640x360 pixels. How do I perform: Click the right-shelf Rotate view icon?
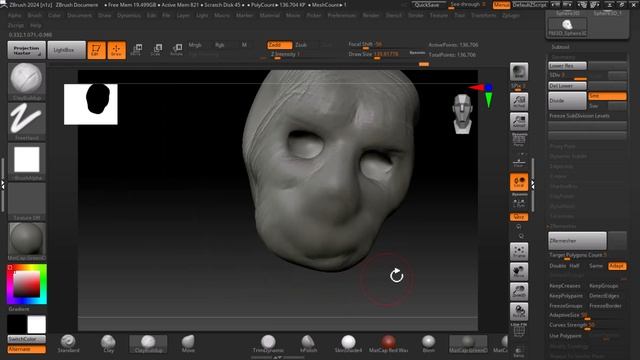519,311
